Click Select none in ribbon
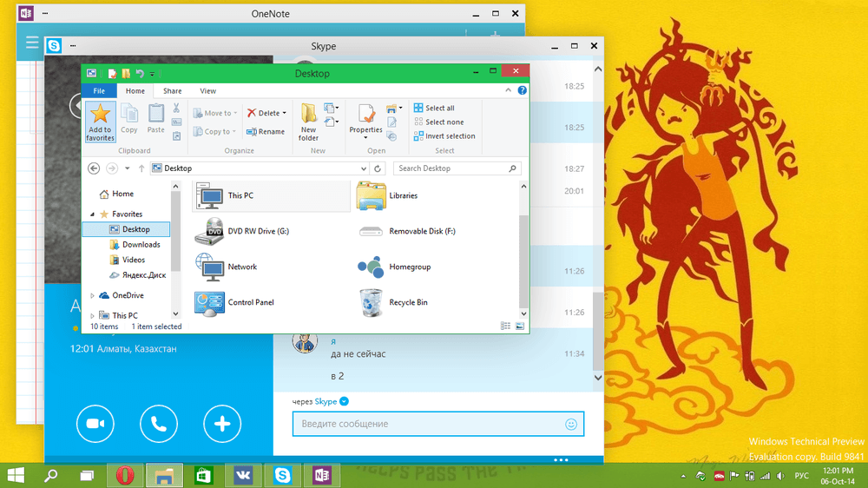The width and height of the screenshot is (868, 488). point(439,122)
